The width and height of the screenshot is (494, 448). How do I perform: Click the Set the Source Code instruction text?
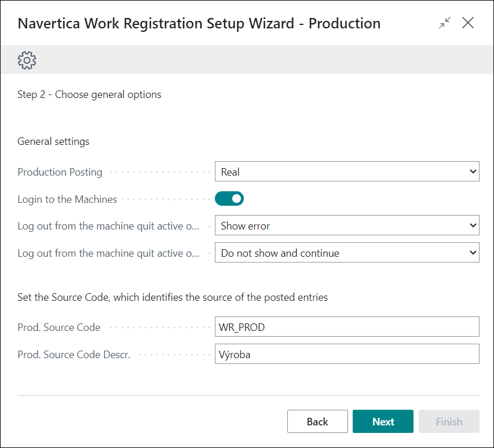[x=173, y=297]
